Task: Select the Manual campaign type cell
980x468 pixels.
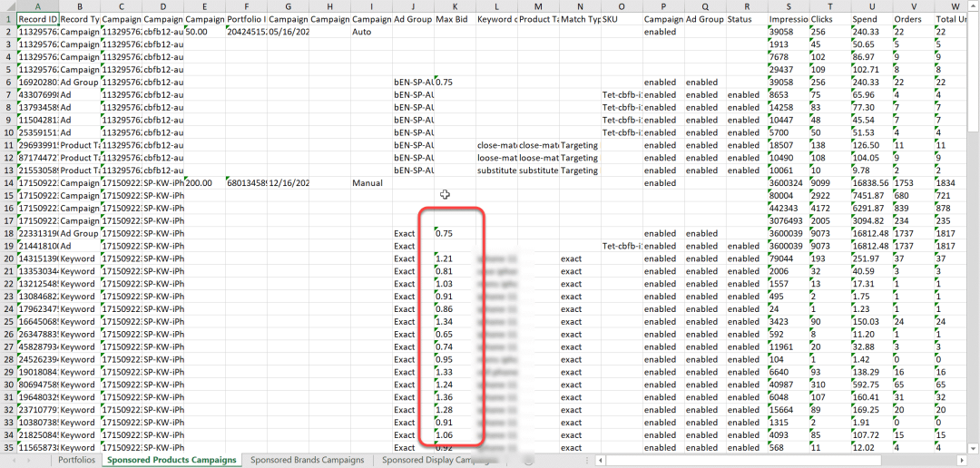Action: [371, 182]
